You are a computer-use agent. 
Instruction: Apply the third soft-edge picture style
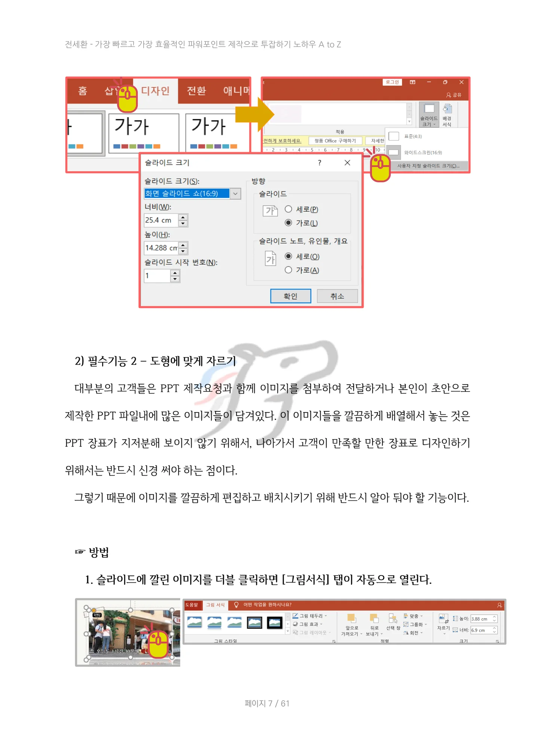234,623
